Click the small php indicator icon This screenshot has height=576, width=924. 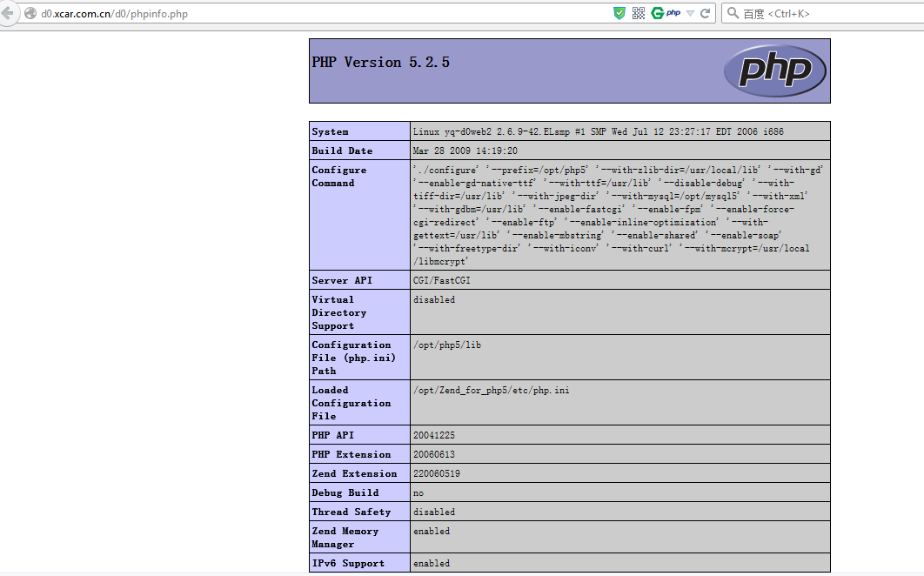click(673, 13)
